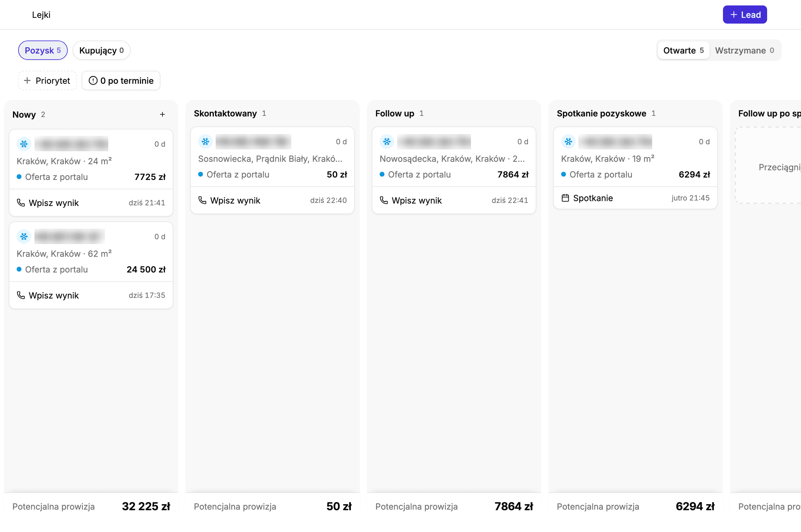Click snowflake icon on the Sosnowiecka card
This screenshot has width=801, height=532.
coord(205,142)
